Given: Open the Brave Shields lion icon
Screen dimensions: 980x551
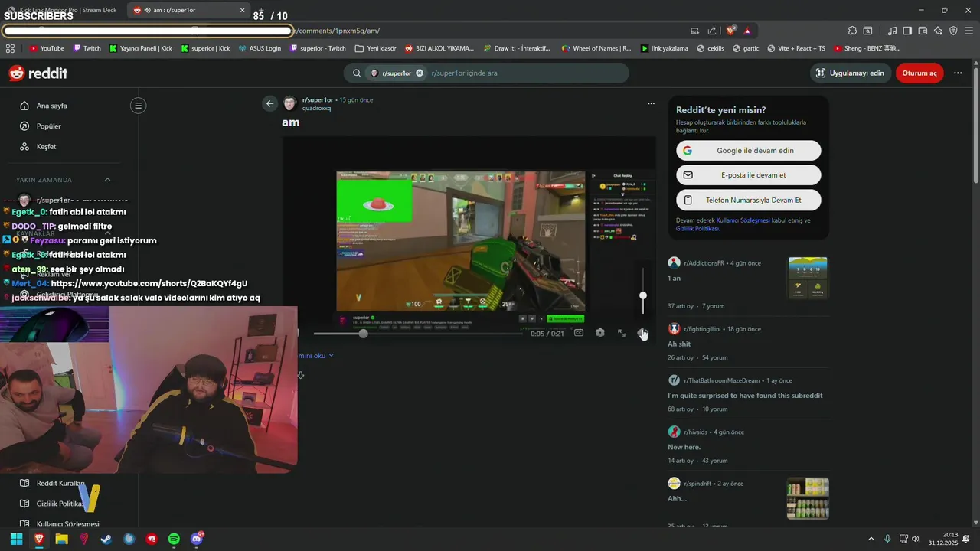Looking at the screenshot, I should [x=731, y=31].
